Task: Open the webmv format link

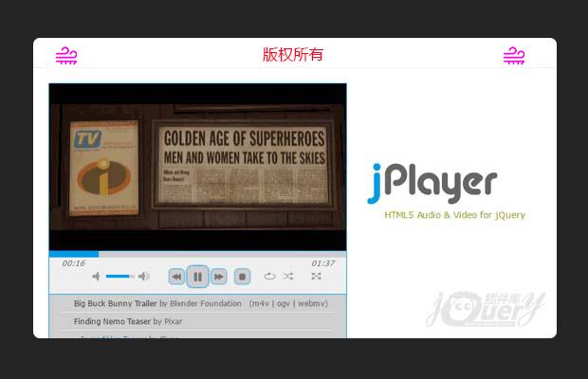Action: click(x=312, y=303)
